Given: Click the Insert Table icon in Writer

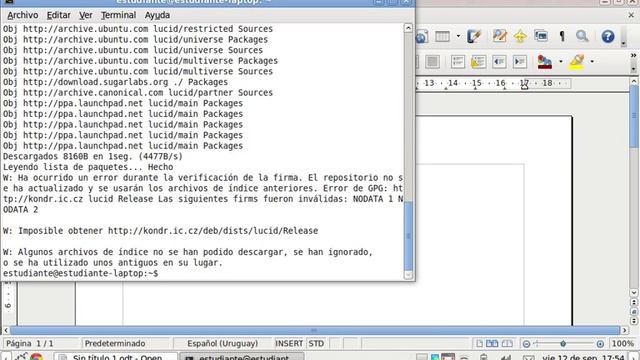Looking at the screenshot, I should tap(442, 36).
